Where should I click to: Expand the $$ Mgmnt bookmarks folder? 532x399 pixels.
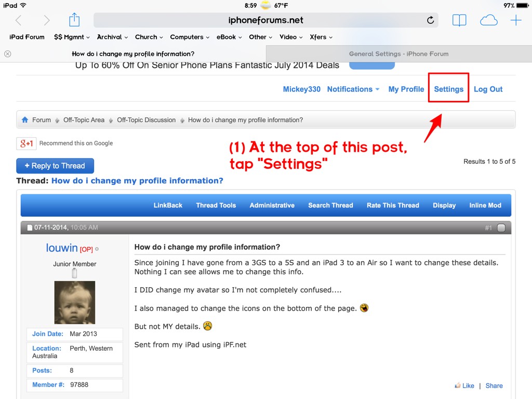point(72,37)
